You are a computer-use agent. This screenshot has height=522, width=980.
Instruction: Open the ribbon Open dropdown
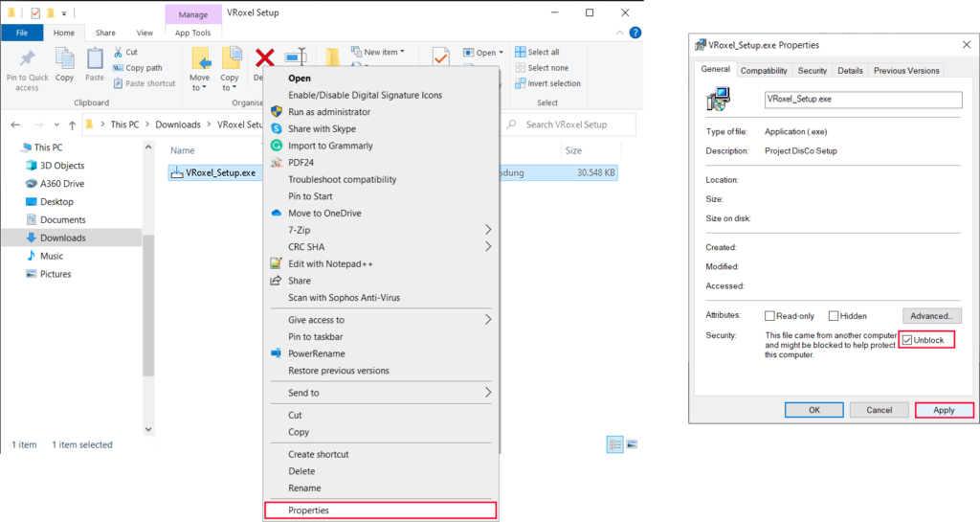(483, 53)
